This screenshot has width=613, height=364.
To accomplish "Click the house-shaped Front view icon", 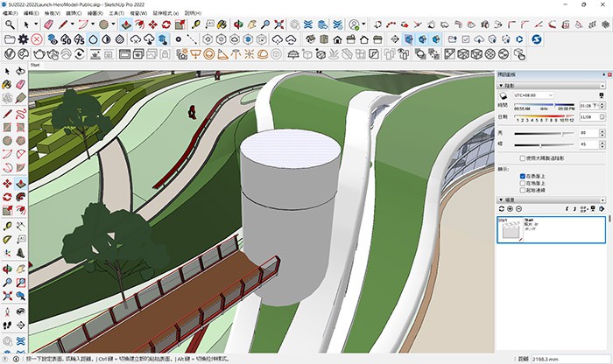I will coord(337,40).
